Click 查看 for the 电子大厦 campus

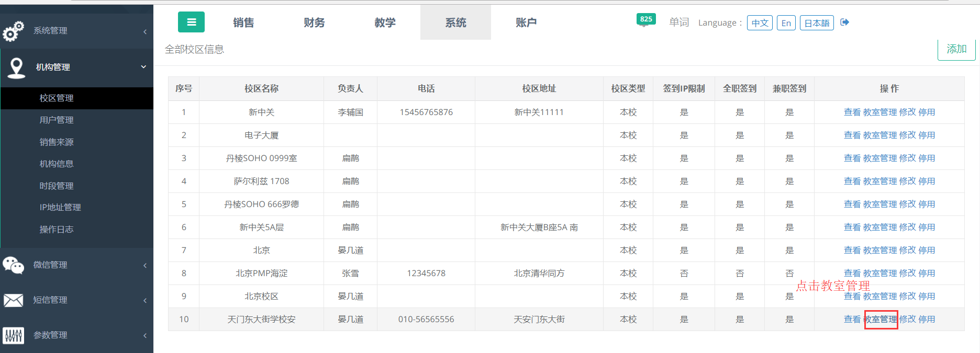coord(852,135)
